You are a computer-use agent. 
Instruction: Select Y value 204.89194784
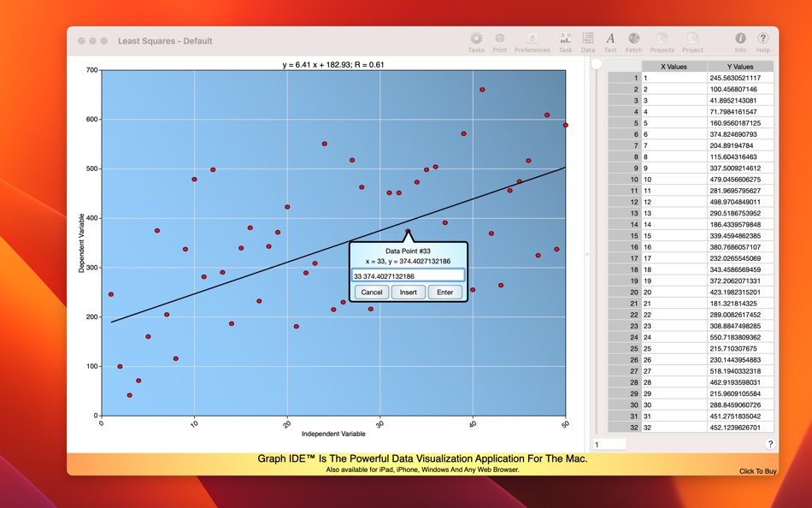pos(740,145)
